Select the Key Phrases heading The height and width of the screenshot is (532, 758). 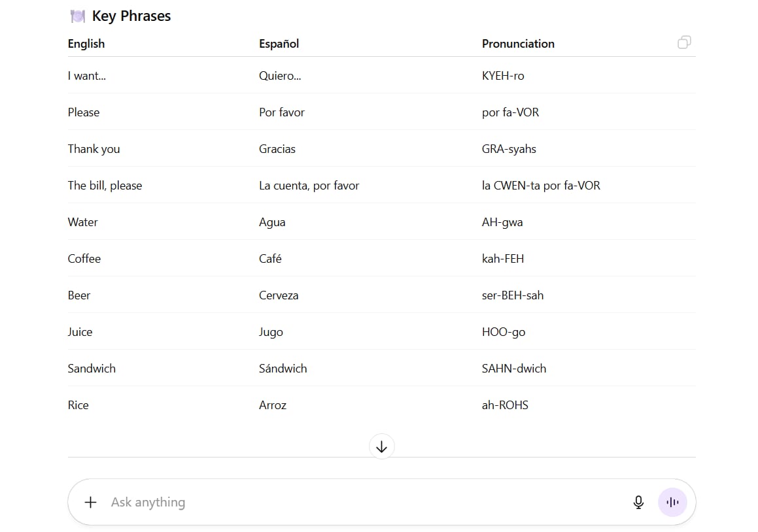tap(131, 16)
